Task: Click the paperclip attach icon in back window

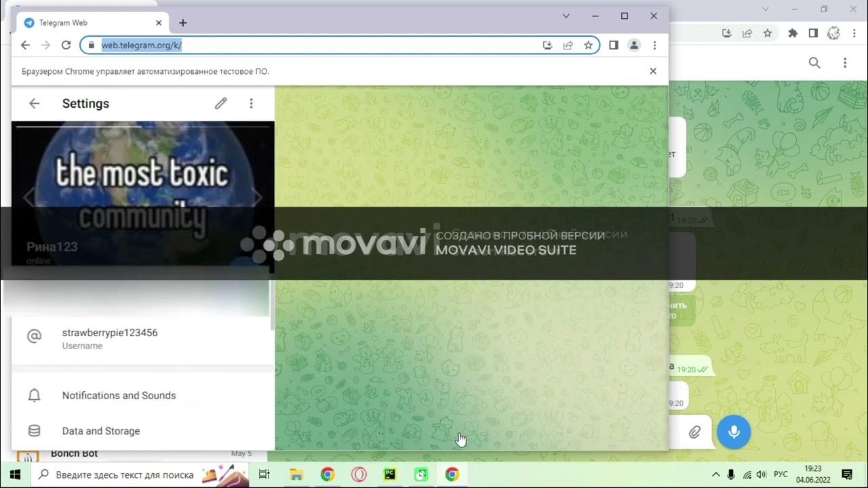Action: 694,432
